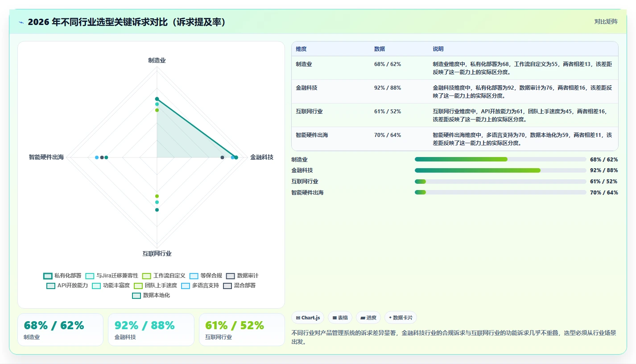The height and width of the screenshot is (364, 636).
Task: Click the blue data point on the 智能硬件出海 axis
Action: (x=97, y=157)
